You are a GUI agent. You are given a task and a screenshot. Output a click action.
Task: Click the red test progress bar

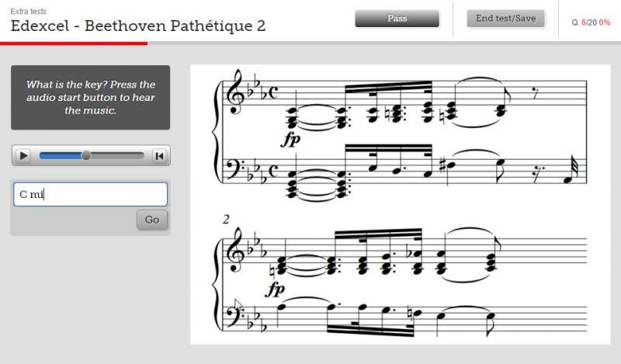pos(74,43)
